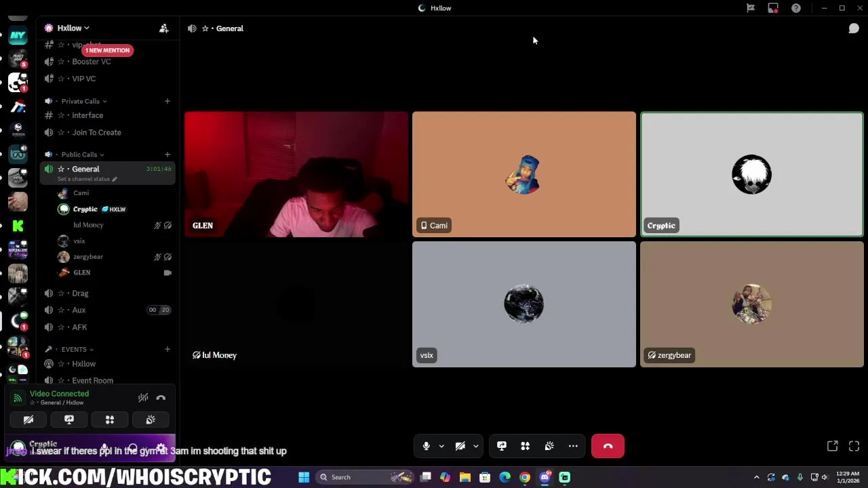
Task: Disconnect with the red hang-up button
Action: pyautogui.click(x=608, y=446)
